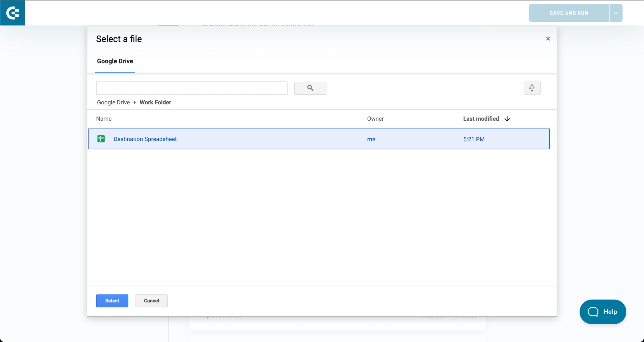Expand the Save and Run dropdown arrow

(615, 13)
